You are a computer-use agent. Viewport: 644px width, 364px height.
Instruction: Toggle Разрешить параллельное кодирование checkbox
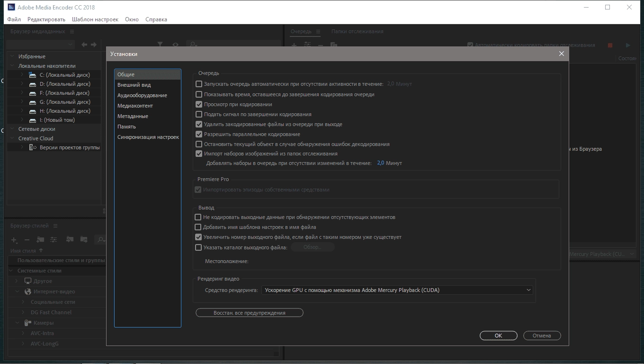coord(199,134)
